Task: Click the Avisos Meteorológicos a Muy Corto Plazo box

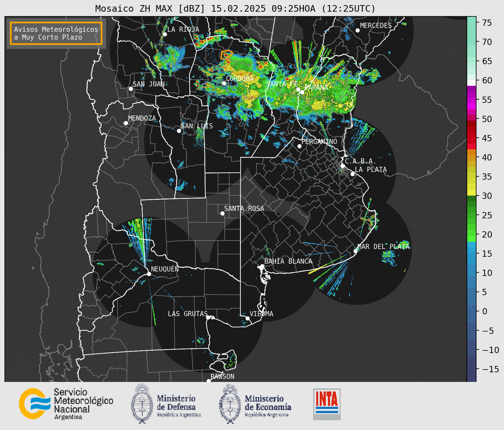Action: [56, 33]
